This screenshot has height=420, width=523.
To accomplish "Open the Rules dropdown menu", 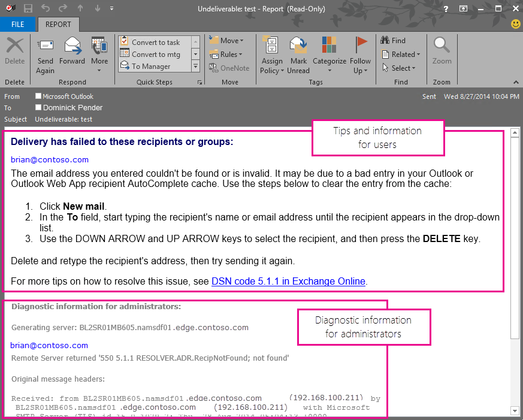I will point(226,54).
